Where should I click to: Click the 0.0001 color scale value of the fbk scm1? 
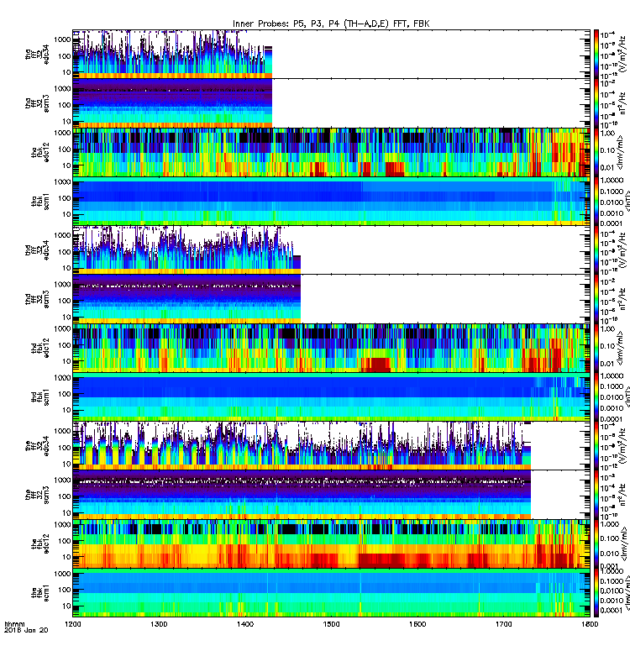(612, 611)
